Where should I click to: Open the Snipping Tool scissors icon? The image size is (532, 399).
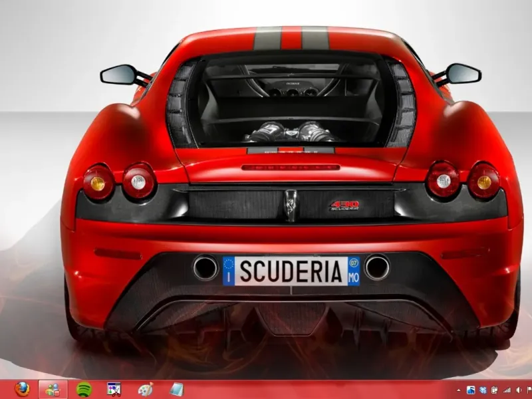tap(114, 389)
